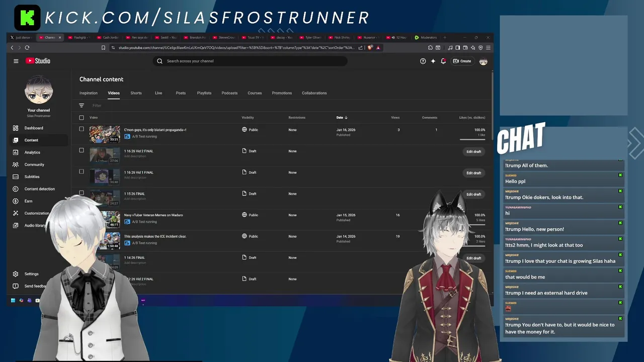This screenshot has height=362, width=644.
Task: Open the Courses tab
Action: [255, 93]
